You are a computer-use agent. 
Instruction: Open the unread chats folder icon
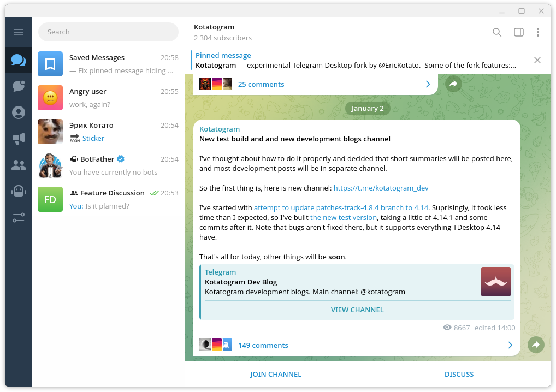pos(19,86)
